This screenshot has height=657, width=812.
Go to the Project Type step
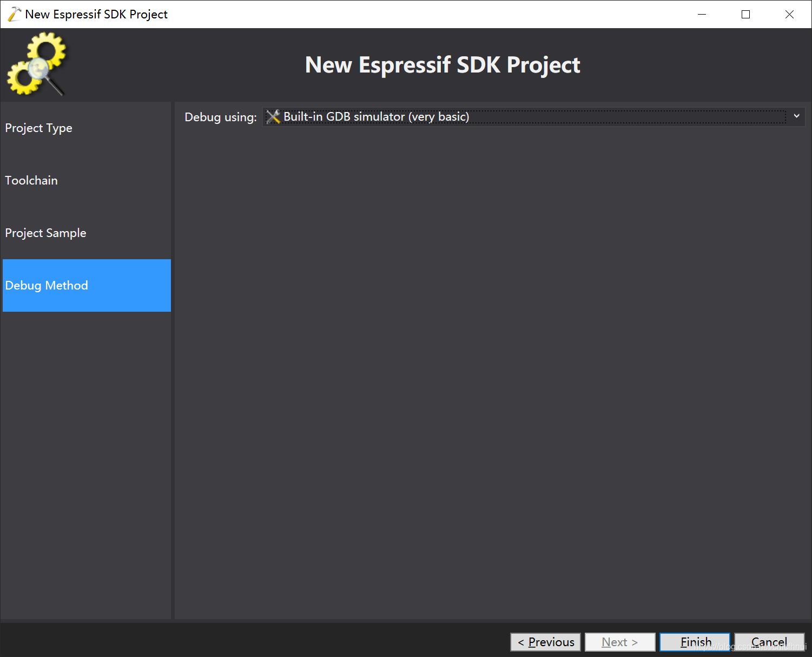[x=38, y=128]
